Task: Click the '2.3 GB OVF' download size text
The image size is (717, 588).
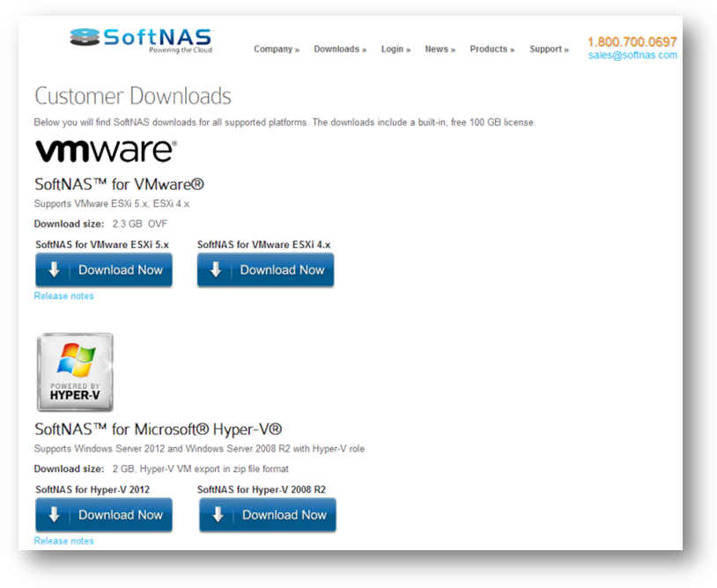Action: point(140,224)
